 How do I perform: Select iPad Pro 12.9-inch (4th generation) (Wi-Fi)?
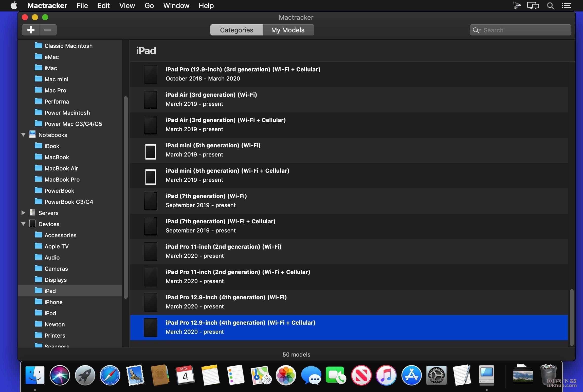(x=349, y=302)
